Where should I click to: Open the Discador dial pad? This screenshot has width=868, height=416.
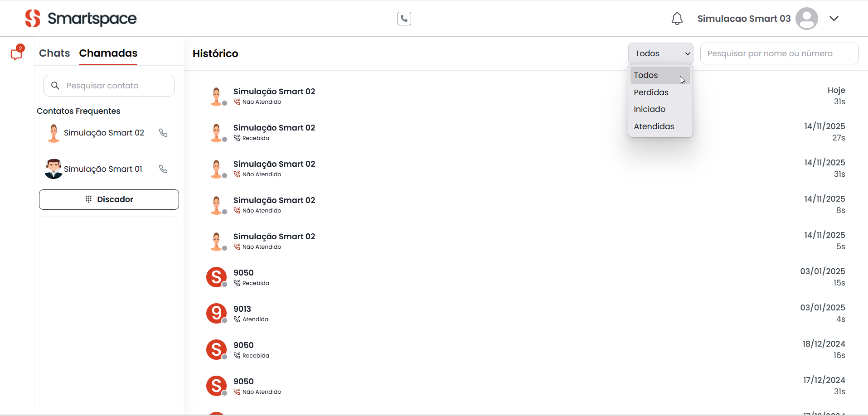tap(109, 199)
